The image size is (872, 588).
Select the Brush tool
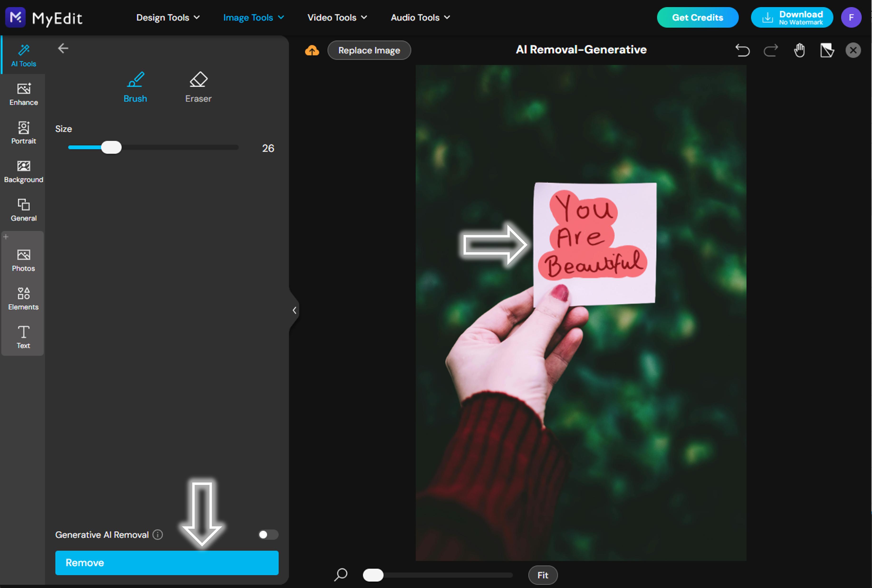135,87
